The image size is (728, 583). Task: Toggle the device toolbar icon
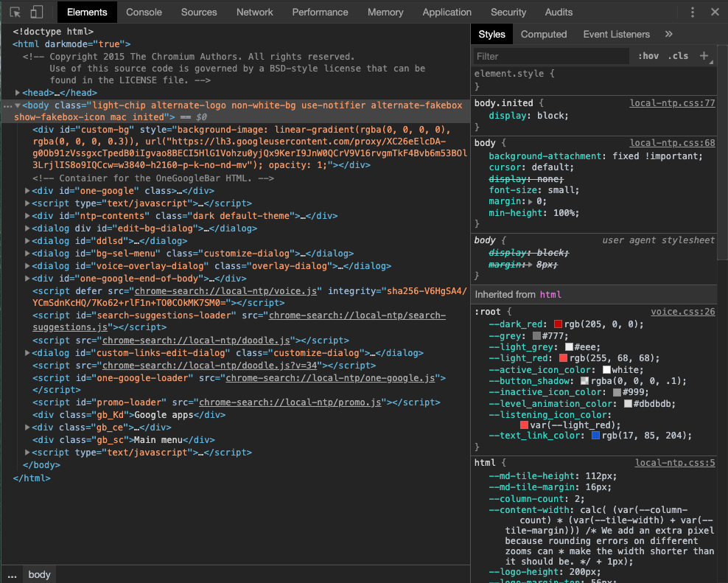click(x=36, y=12)
